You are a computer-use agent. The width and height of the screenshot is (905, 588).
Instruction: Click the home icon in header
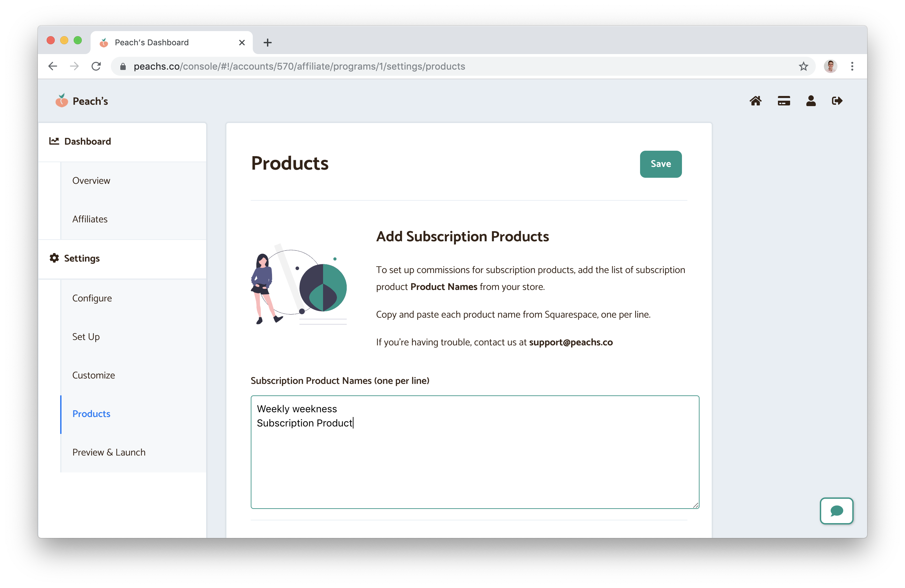755,101
